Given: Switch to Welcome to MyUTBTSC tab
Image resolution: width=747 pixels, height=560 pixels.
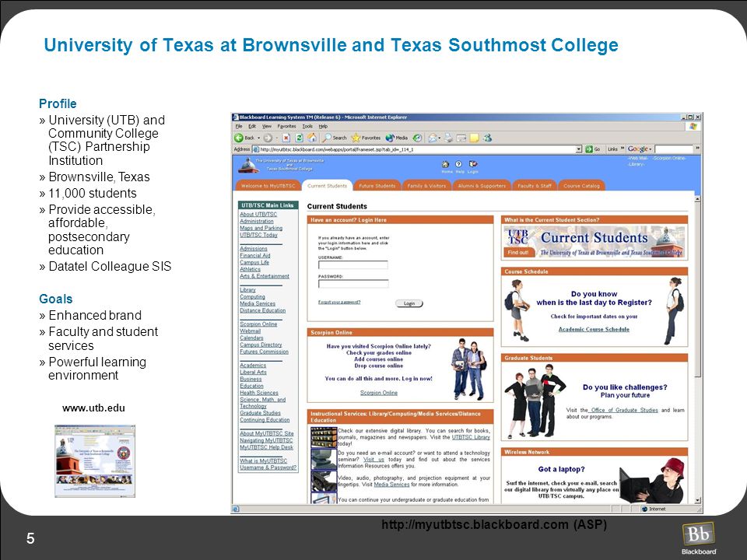Looking at the screenshot, I should [x=268, y=186].
